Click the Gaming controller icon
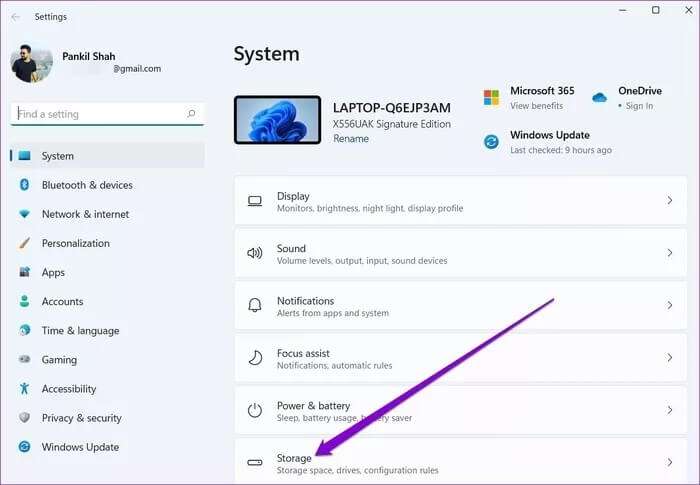 (x=25, y=359)
